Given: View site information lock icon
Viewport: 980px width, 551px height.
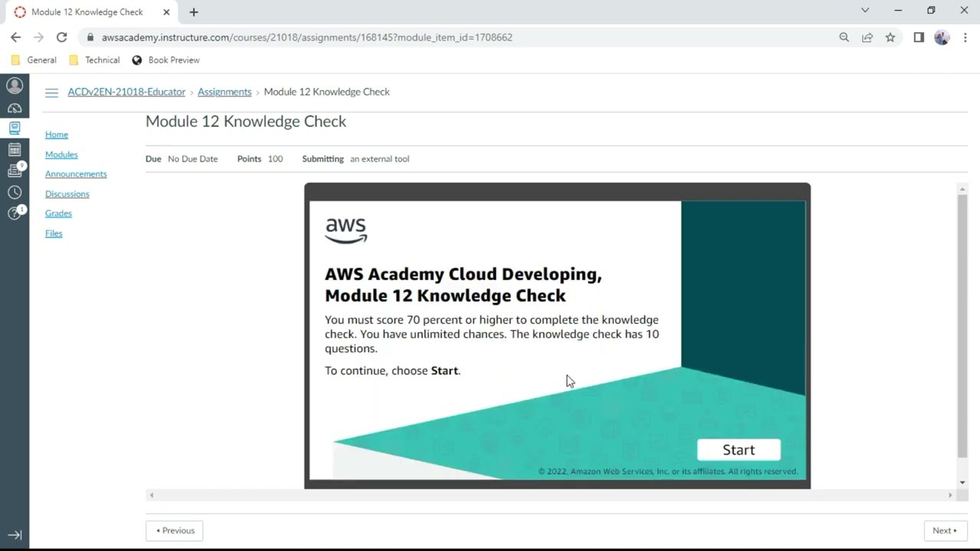Looking at the screenshot, I should 90,37.
